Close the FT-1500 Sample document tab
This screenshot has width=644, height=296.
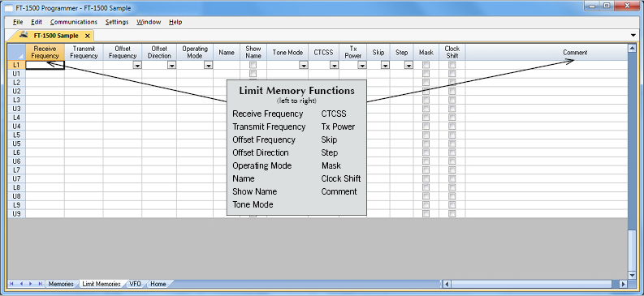87,36
